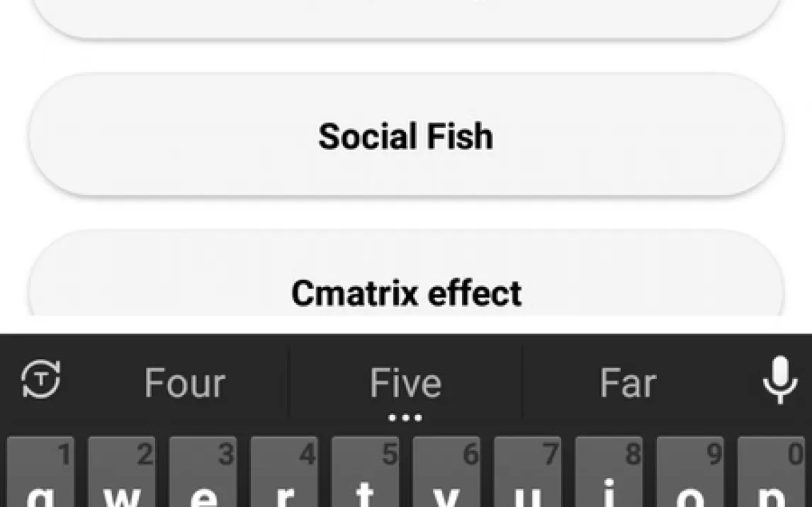The image size is (812, 507).
Task: Tap the microphone voice input icon
Action: [779, 381]
